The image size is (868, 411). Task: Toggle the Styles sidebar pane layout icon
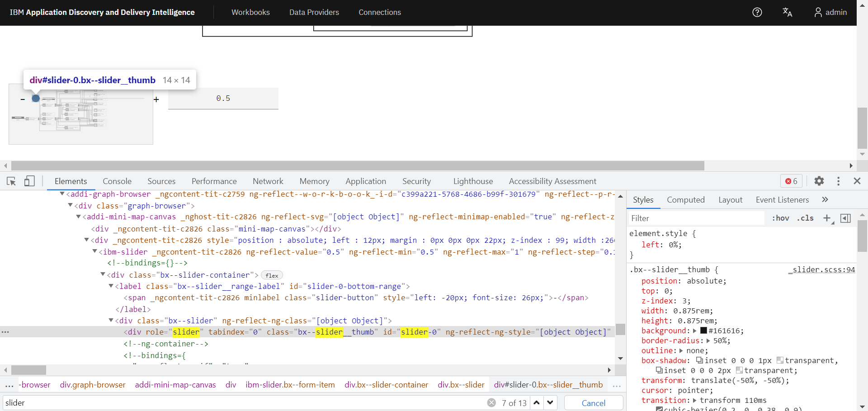pos(846,218)
